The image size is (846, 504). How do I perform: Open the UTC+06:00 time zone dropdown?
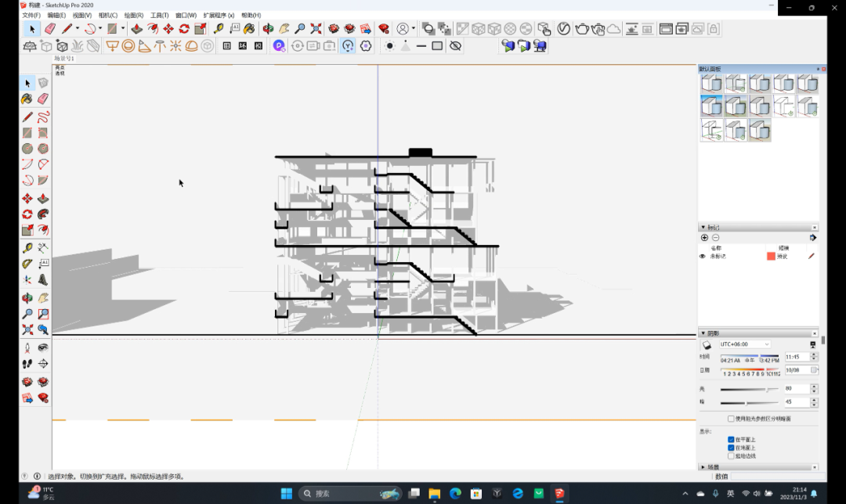coord(745,344)
